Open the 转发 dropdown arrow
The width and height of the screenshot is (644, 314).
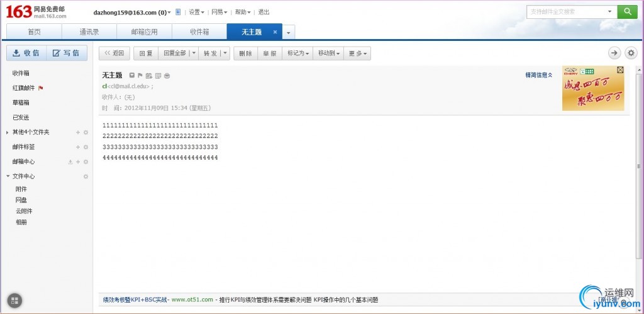pos(226,53)
